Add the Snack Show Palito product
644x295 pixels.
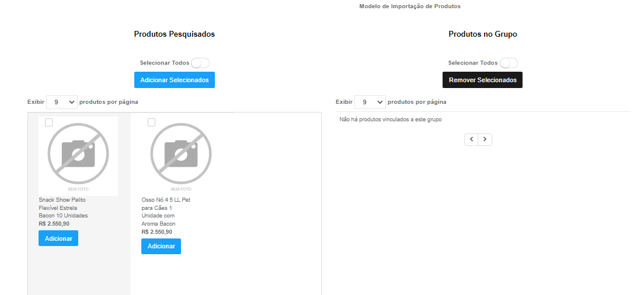pos(58,238)
